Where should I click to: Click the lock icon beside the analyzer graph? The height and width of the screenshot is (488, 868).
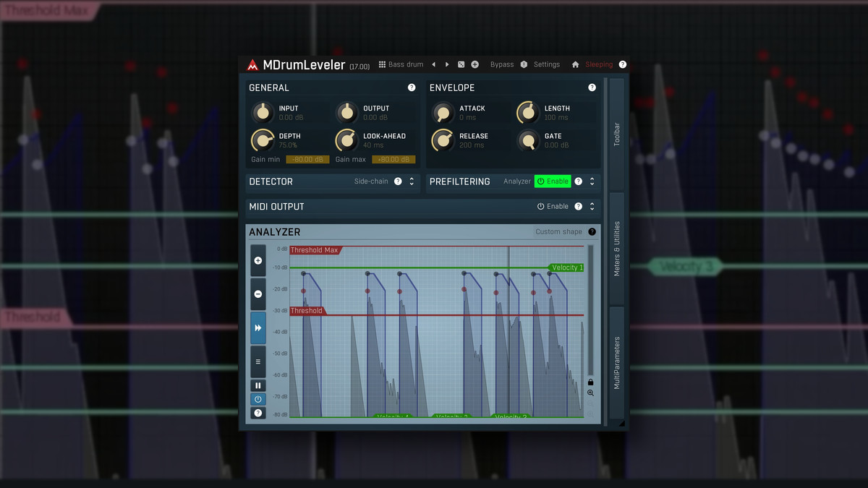590,382
